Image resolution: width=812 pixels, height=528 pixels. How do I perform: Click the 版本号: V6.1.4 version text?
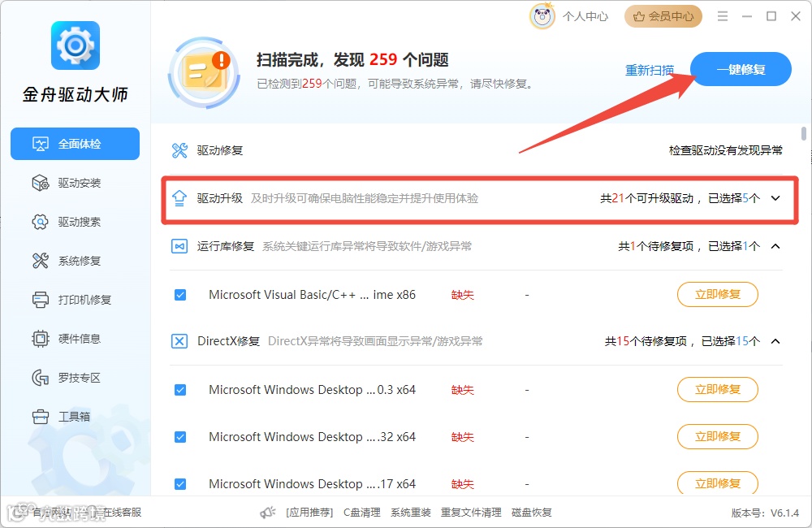coord(765,513)
